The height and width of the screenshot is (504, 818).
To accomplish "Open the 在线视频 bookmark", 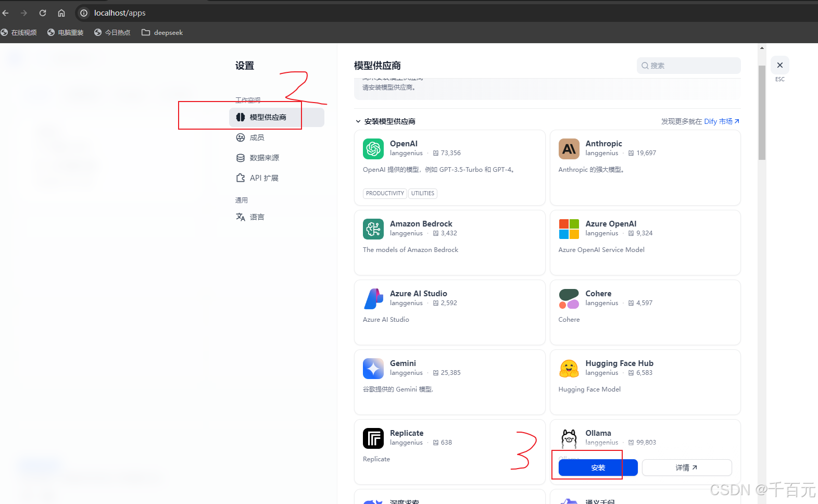I will (x=19, y=32).
